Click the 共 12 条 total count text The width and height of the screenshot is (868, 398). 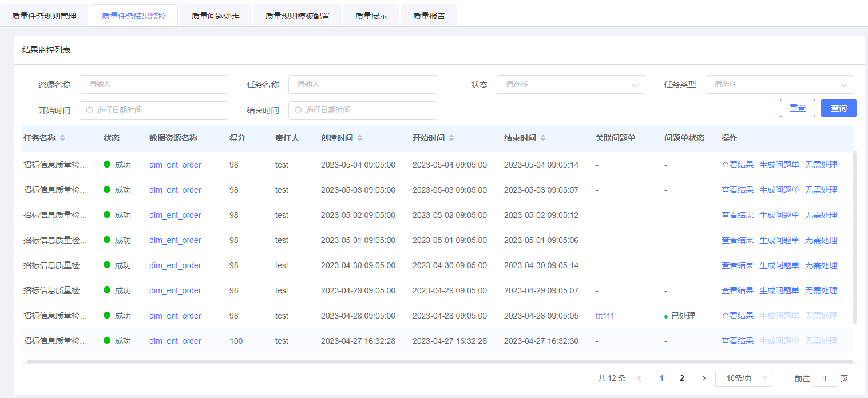pyautogui.click(x=612, y=378)
